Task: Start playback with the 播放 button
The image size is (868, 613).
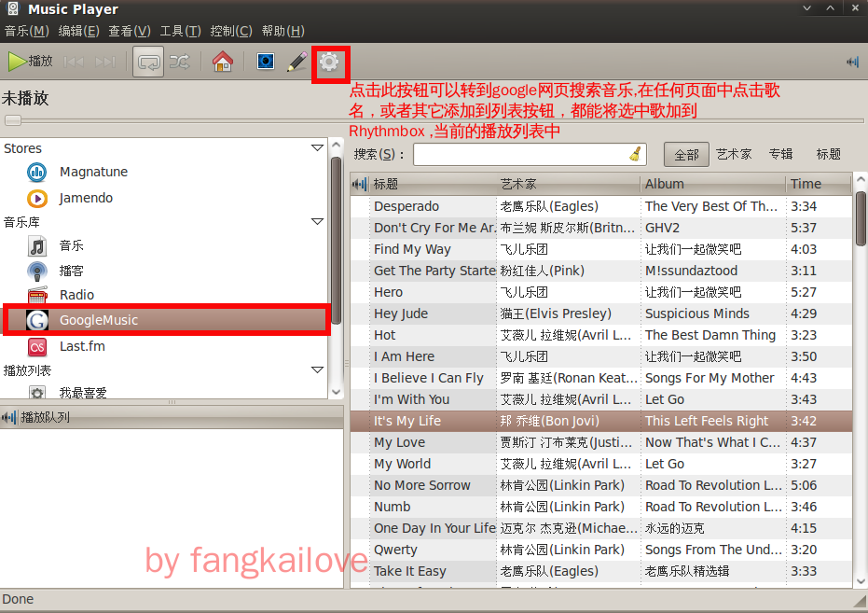Action: [x=30, y=61]
